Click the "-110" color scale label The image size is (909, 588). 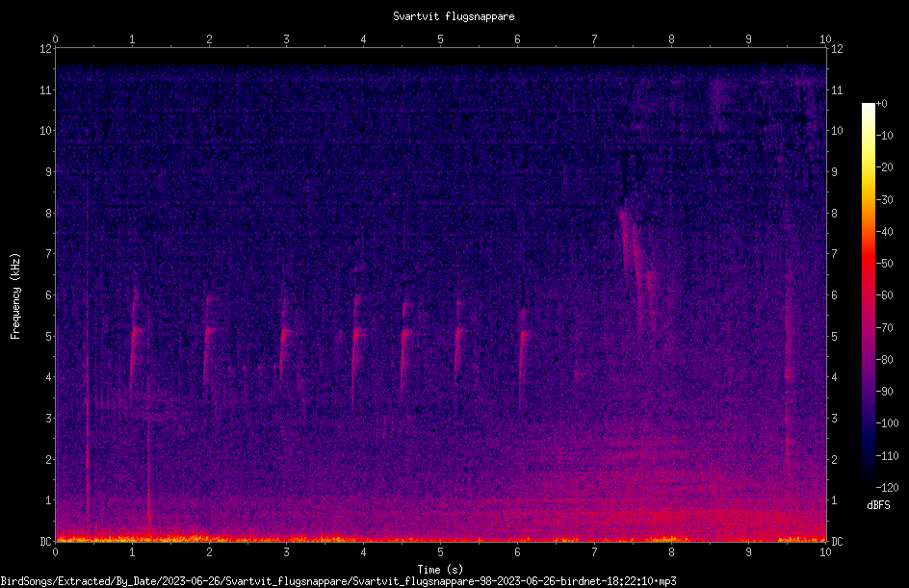pyautogui.click(x=888, y=456)
